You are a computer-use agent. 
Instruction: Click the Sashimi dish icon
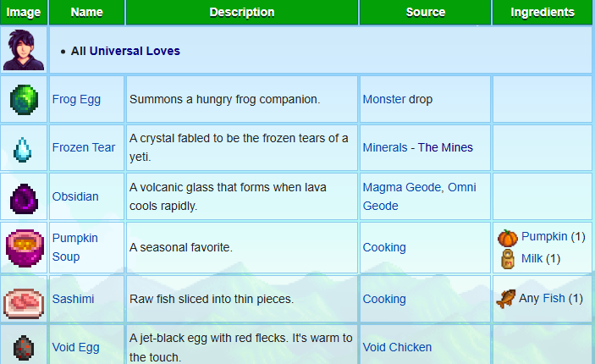24,300
